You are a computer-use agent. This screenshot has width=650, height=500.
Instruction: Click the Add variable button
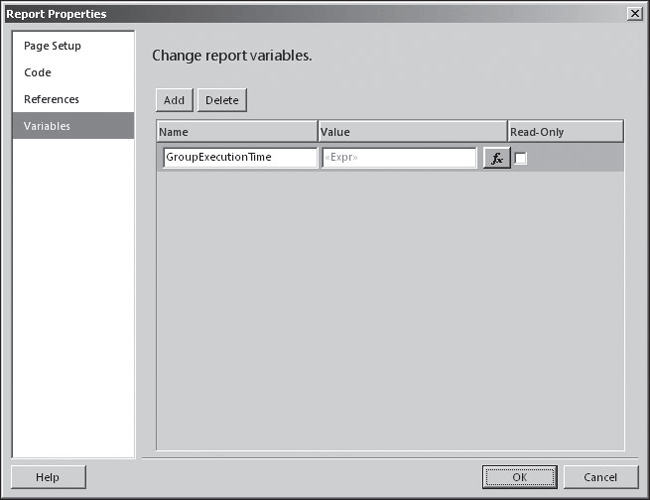[x=174, y=100]
